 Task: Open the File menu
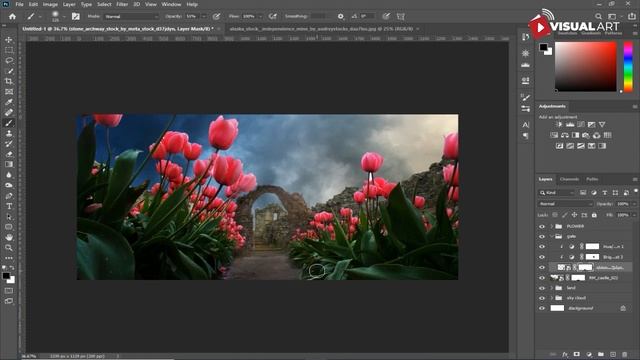click(x=19, y=4)
